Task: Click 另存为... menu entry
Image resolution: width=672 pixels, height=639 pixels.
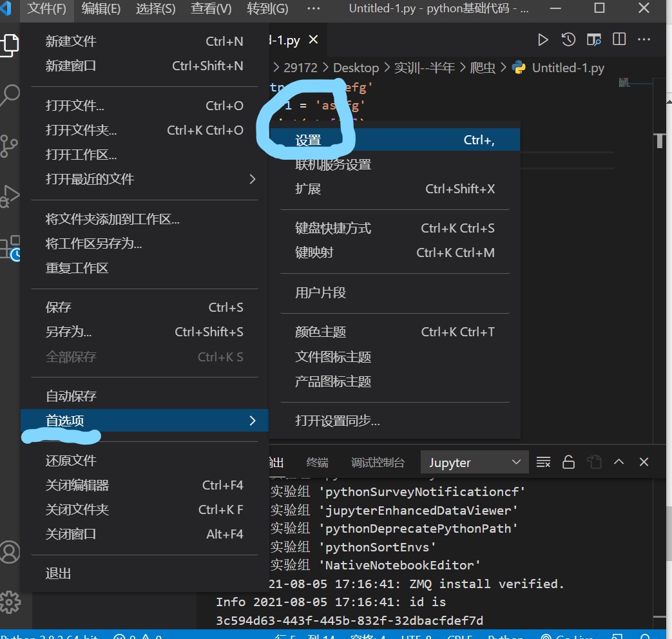Action: (x=145, y=332)
